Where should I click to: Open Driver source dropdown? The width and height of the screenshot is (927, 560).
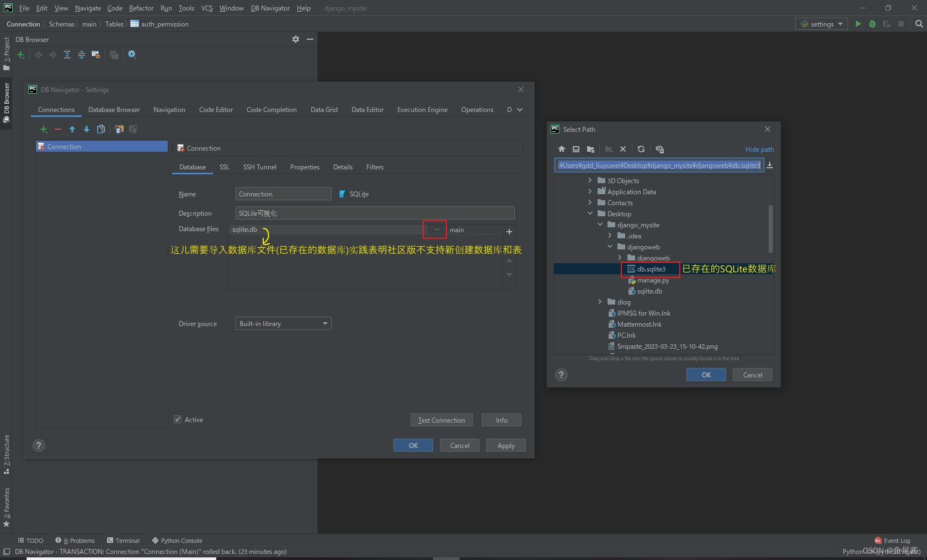pyautogui.click(x=283, y=324)
